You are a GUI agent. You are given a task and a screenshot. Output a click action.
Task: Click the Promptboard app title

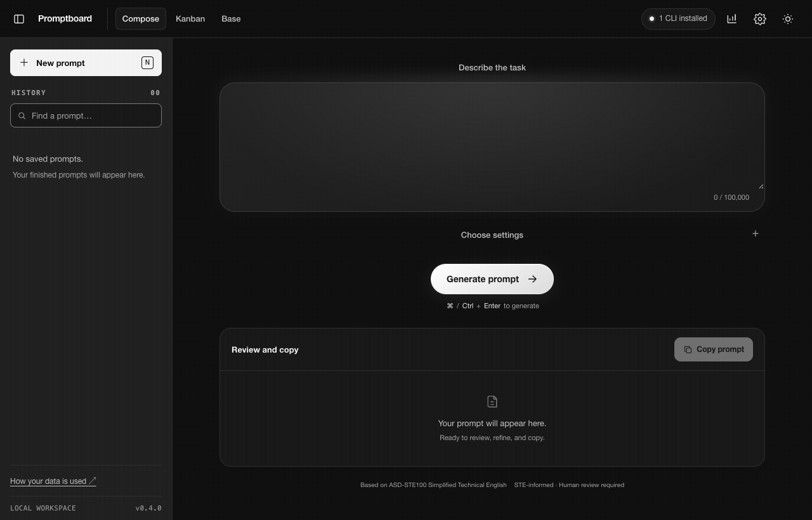(65, 19)
